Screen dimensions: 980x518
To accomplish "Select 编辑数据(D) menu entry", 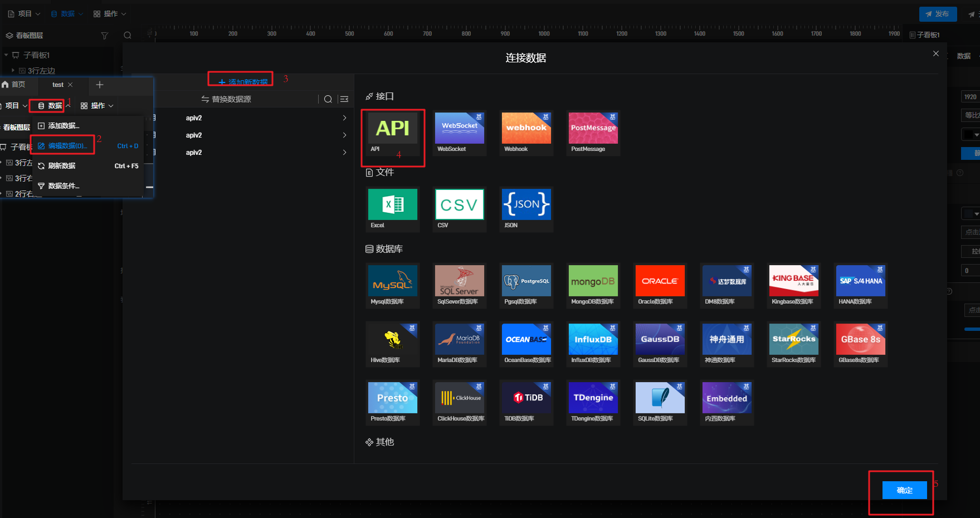I will click(88, 146).
